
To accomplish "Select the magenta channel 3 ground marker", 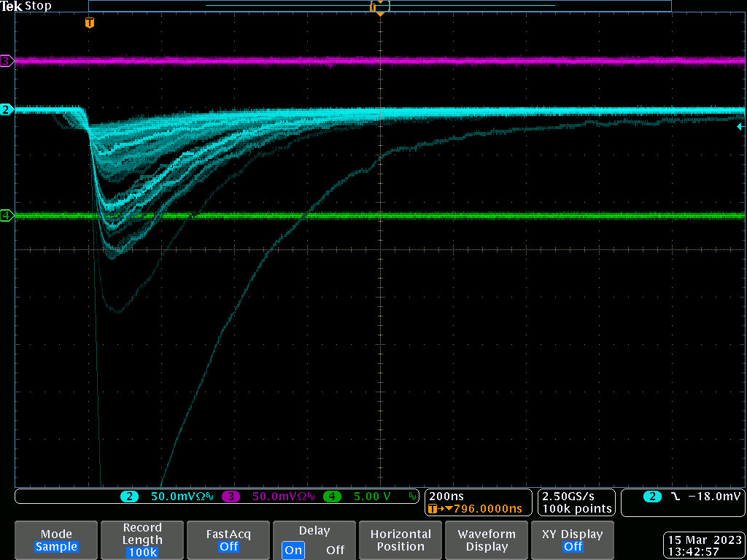I will [x=7, y=61].
